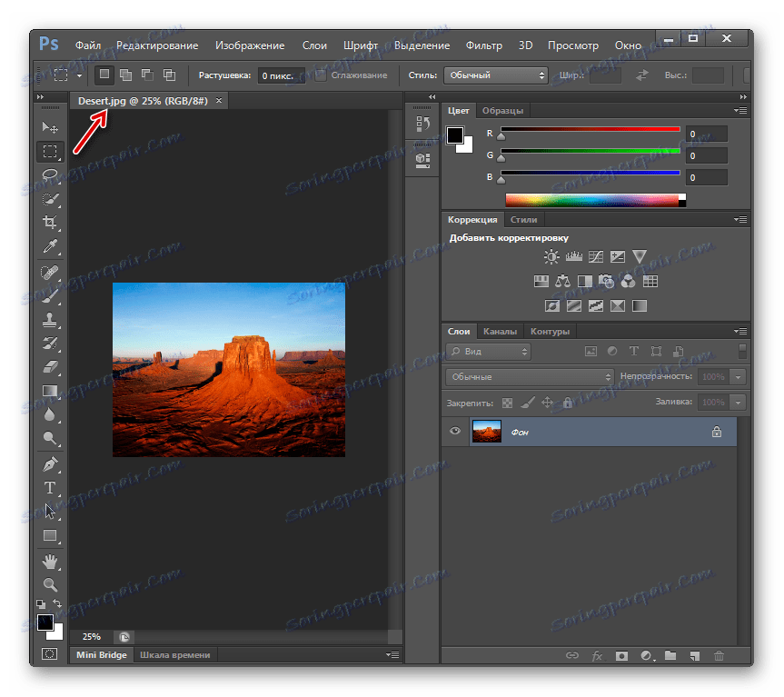Screen dimensions: 784x697
Task: Switch to the Шкала времени tab
Action: tap(175, 655)
